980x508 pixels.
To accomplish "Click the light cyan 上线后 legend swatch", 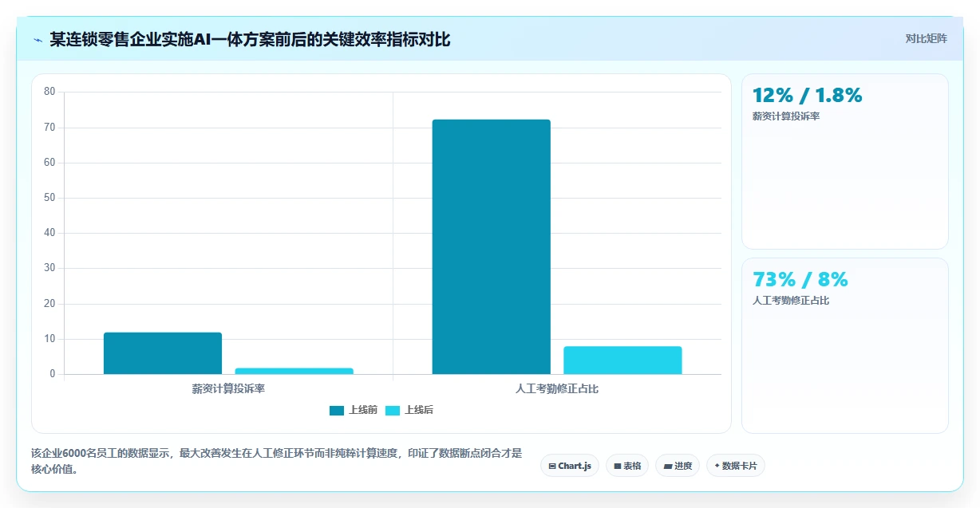I will click(x=393, y=411).
